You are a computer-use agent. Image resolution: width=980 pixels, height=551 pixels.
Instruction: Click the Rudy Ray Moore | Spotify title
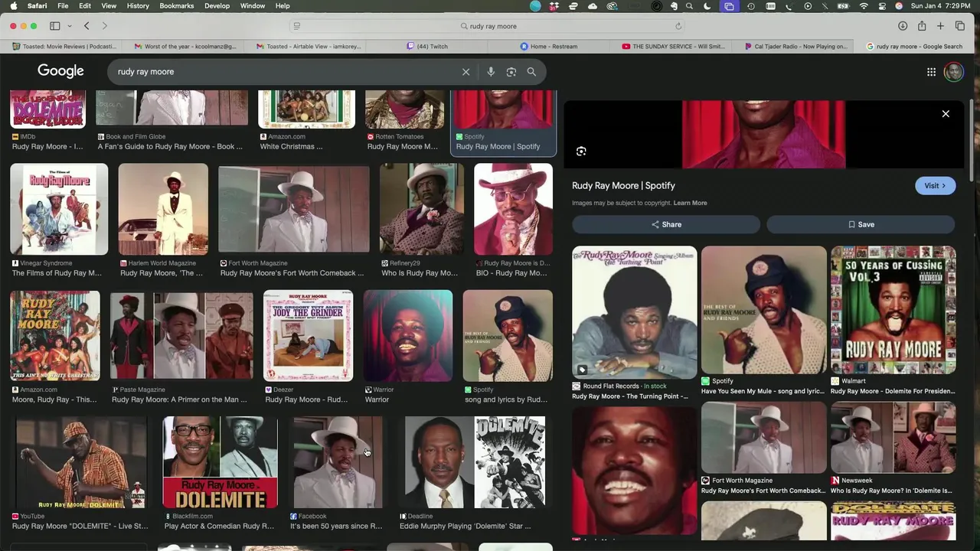[x=623, y=186]
